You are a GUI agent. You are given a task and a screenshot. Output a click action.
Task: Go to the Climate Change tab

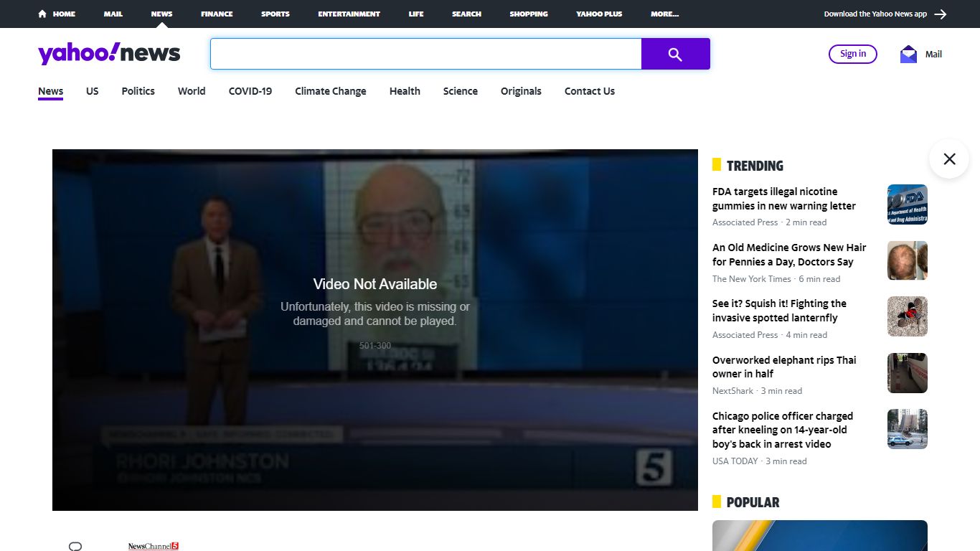point(331,91)
